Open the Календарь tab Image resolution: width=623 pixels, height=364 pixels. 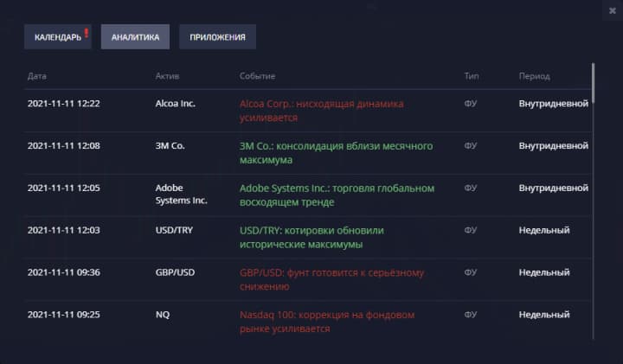coord(57,37)
